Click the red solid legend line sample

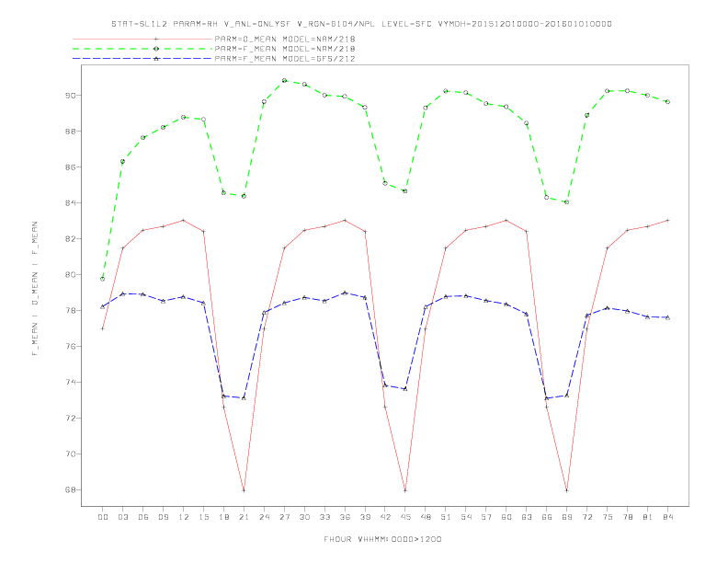pos(142,39)
